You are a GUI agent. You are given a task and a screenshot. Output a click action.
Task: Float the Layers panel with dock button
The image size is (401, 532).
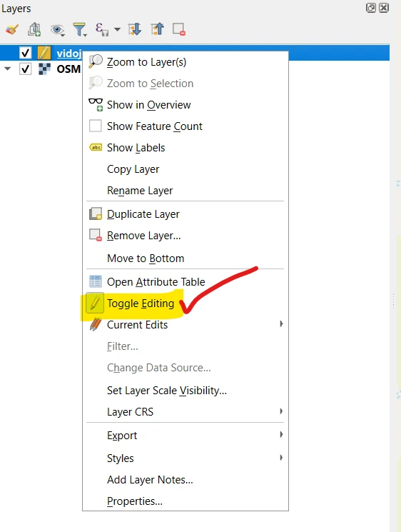[371, 8]
